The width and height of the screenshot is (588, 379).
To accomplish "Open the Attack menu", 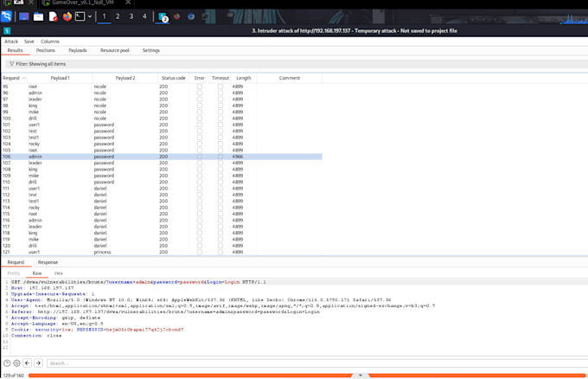I will click(11, 42).
